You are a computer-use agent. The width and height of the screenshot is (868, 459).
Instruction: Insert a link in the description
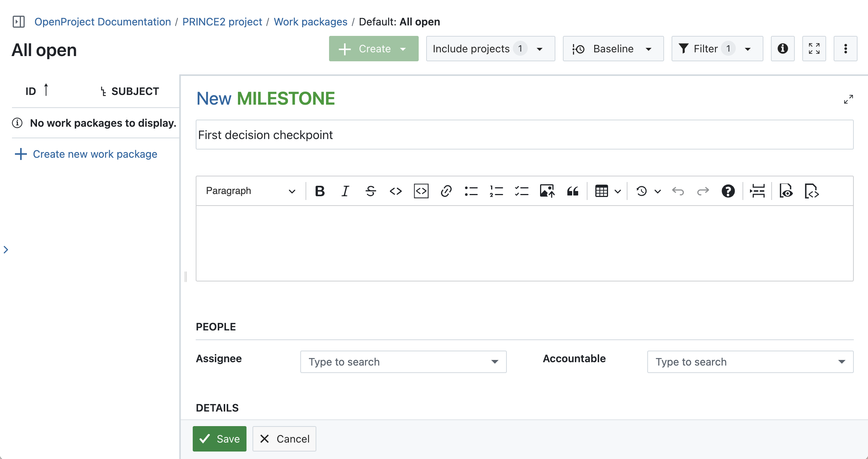(x=446, y=191)
